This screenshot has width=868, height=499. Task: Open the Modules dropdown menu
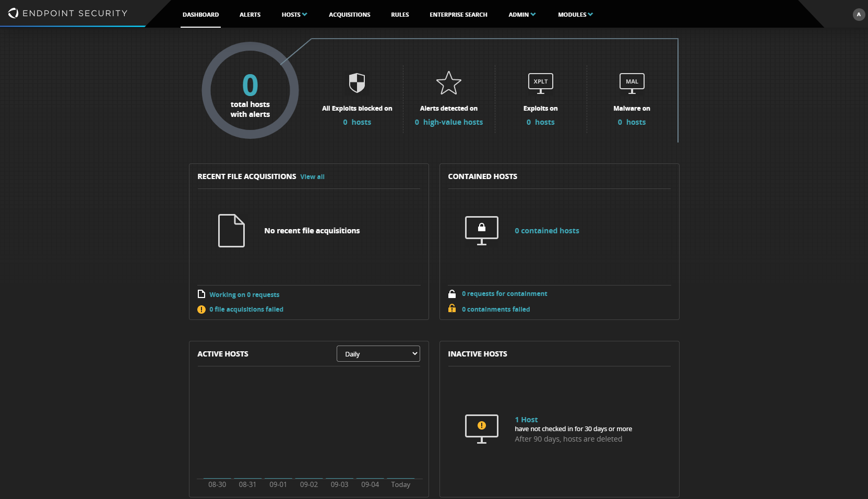click(575, 15)
